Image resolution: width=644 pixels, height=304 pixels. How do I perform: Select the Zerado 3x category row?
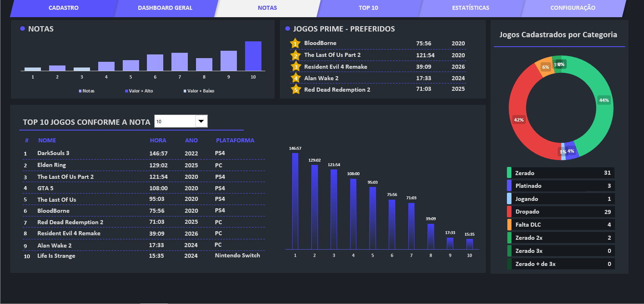[561, 251]
